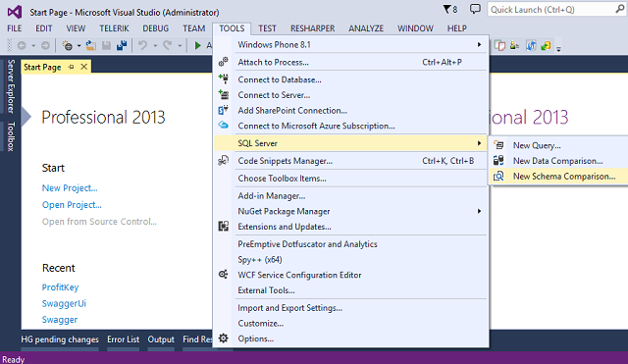Screen dimensions: 628x364
Task: Toggle the Start Page tab pin
Action: (x=72, y=67)
